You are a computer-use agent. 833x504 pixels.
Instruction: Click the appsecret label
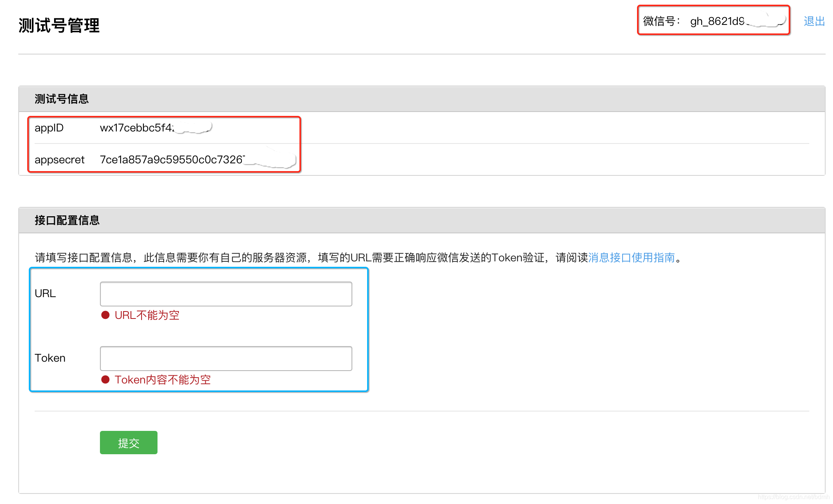tap(59, 160)
